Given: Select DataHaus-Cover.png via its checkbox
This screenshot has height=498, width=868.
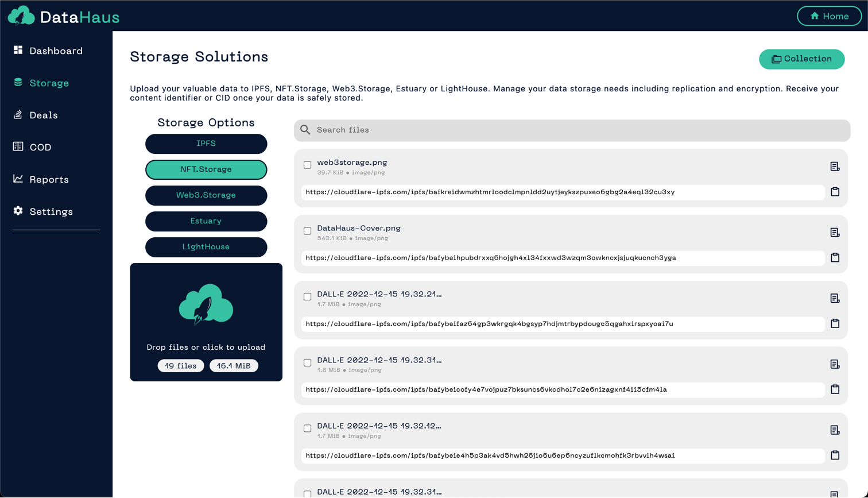Looking at the screenshot, I should pyautogui.click(x=307, y=231).
